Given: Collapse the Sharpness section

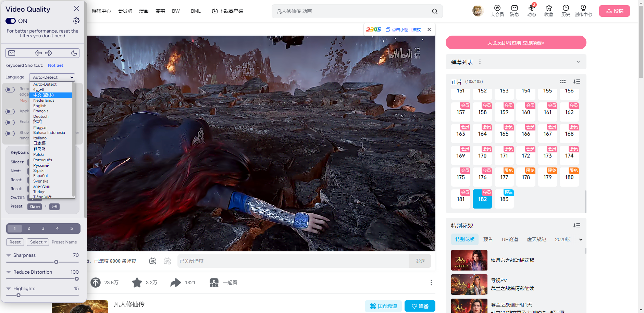Looking at the screenshot, I should point(9,255).
